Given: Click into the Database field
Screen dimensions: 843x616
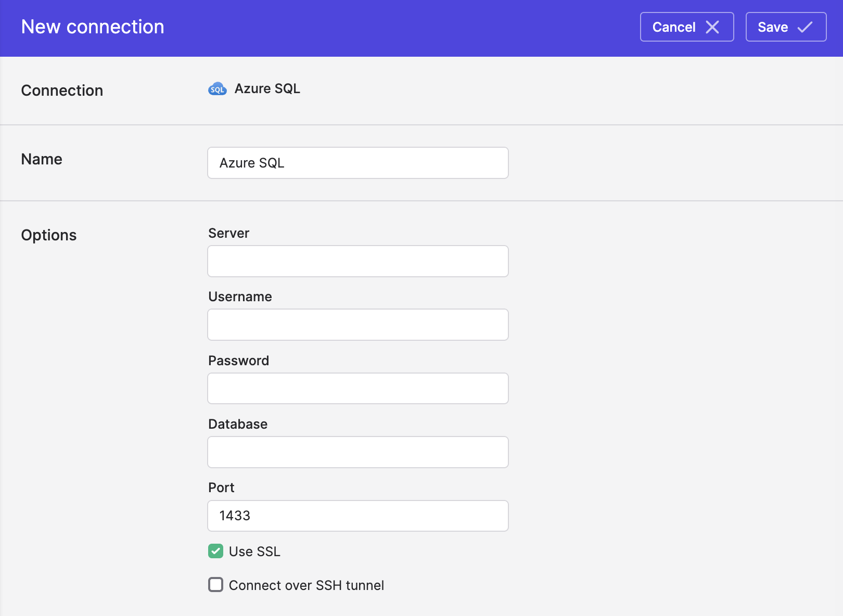Looking at the screenshot, I should (358, 452).
